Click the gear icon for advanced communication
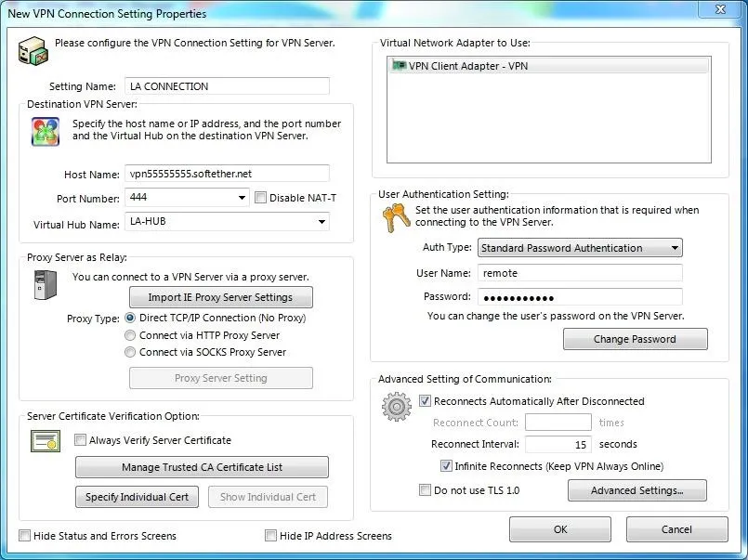 [397, 407]
